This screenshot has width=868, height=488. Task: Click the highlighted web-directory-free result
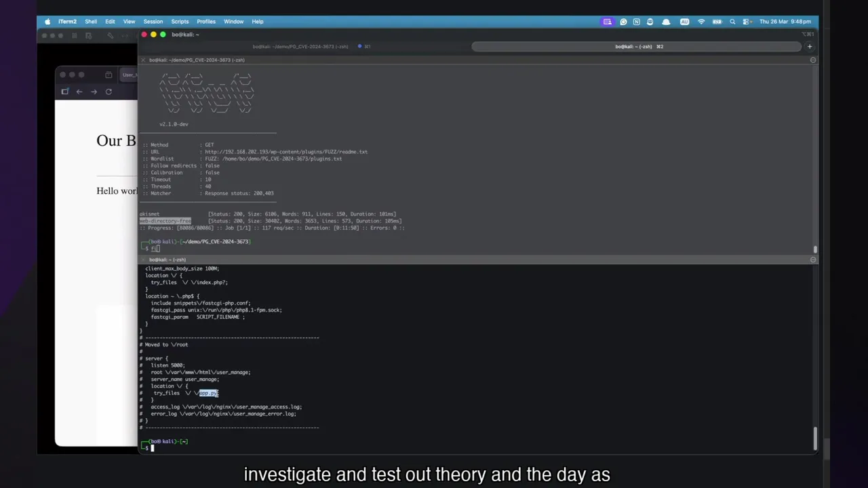point(165,221)
